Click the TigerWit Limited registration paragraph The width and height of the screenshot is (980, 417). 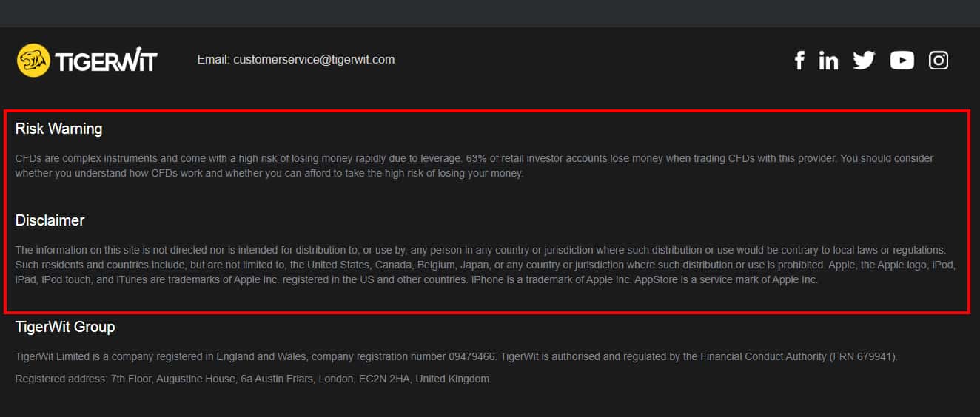[x=296, y=356]
